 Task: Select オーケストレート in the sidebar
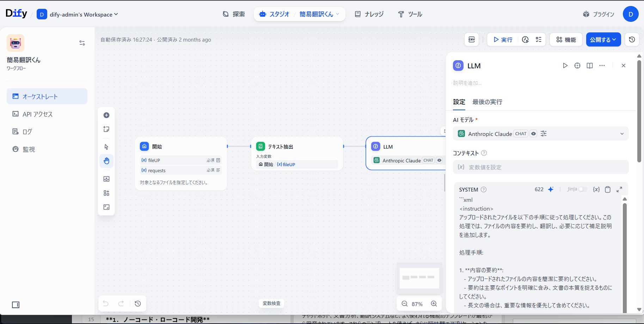point(47,96)
